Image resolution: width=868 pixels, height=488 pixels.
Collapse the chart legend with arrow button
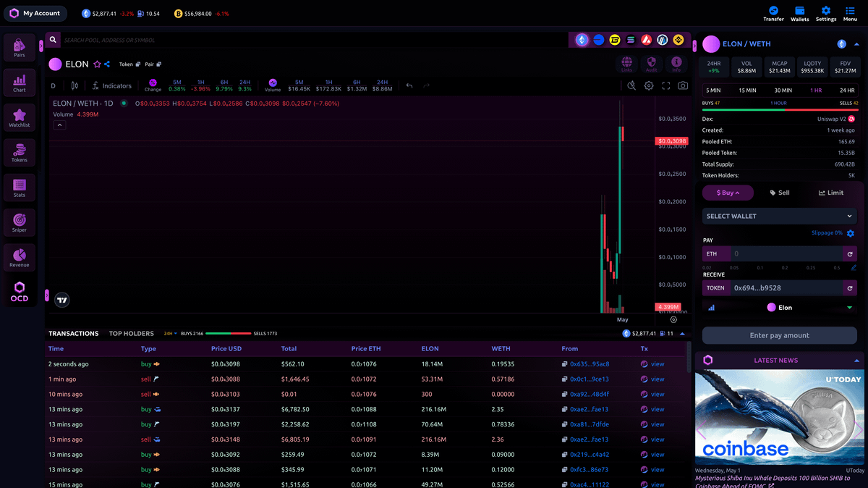tap(60, 125)
